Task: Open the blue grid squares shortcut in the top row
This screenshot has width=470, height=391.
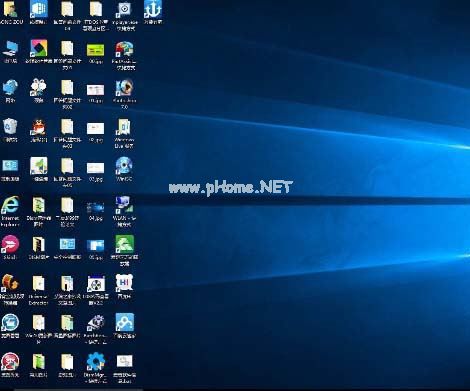Action: 39,9
